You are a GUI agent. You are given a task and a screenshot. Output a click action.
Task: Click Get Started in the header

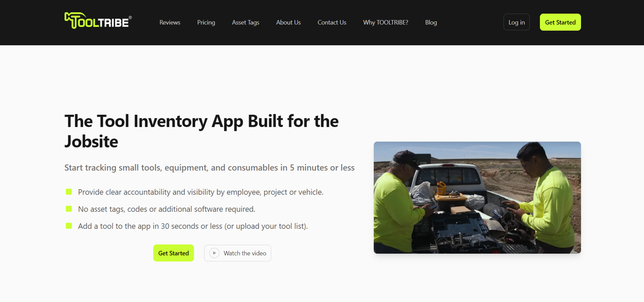[560, 22]
